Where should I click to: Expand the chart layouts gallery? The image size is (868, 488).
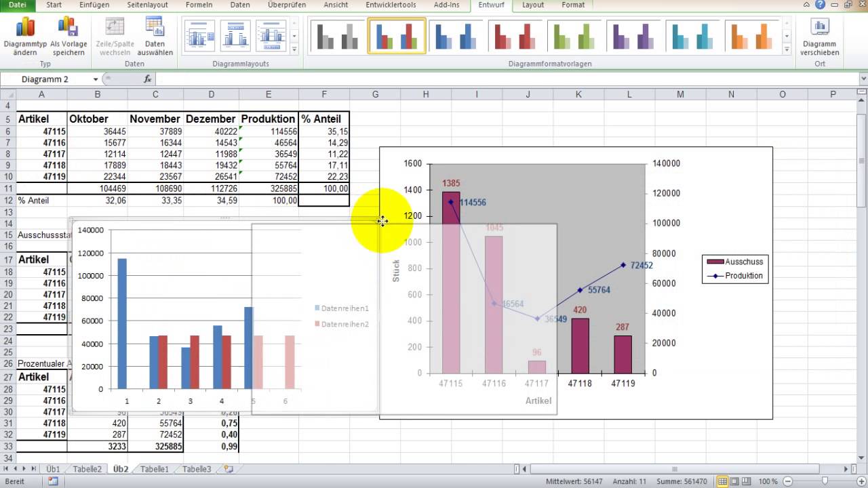pos(294,49)
